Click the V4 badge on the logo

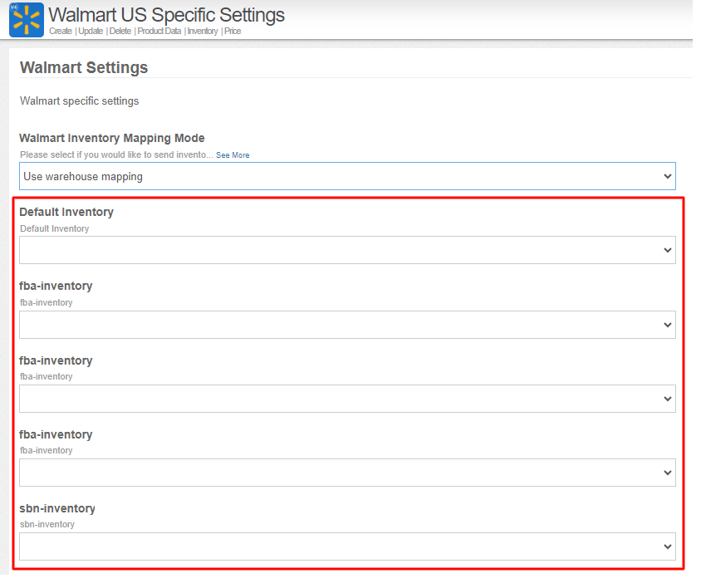click(14, 7)
